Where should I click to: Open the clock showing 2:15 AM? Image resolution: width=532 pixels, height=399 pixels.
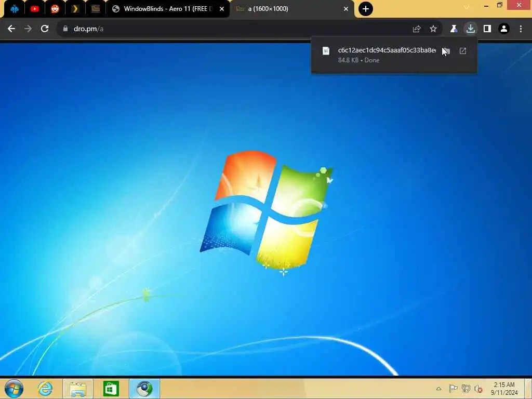coord(504,389)
